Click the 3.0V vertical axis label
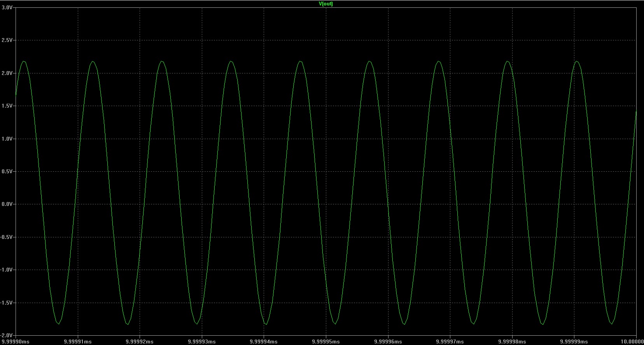644x345 pixels. [7, 7]
